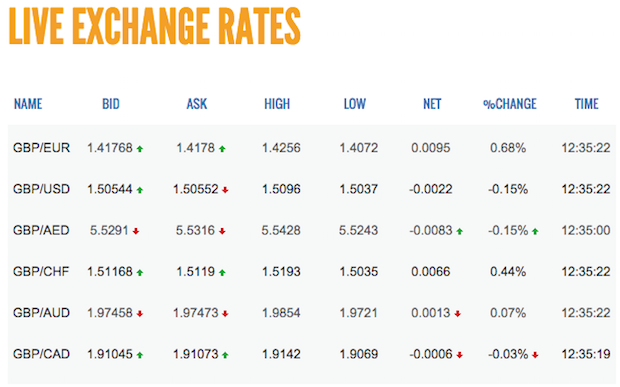Select the GBP/CHF pair name
The image size is (620, 387).
click(41, 272)
